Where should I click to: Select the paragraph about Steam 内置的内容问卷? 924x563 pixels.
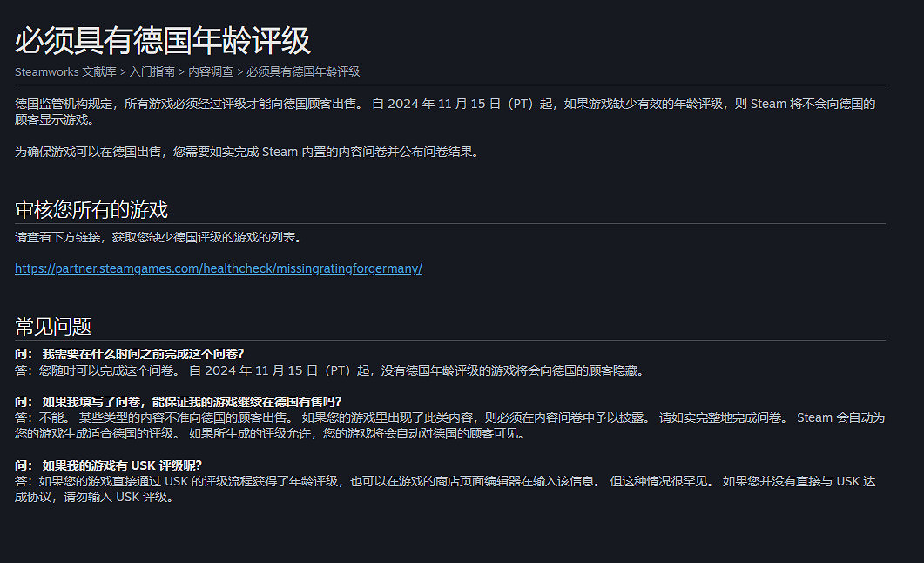244,151
